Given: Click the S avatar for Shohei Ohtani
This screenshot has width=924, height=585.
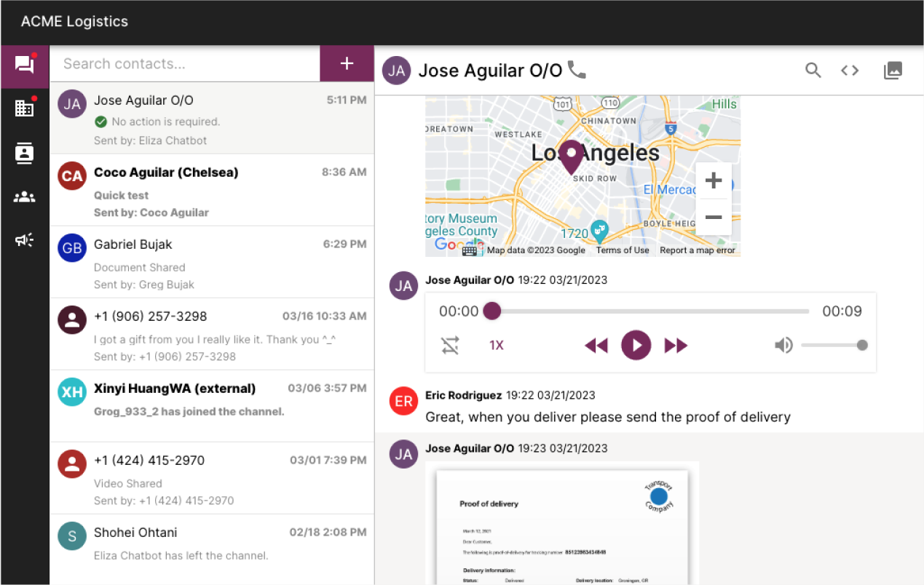Looking at the screenshot, I should (x=72, y=536).
